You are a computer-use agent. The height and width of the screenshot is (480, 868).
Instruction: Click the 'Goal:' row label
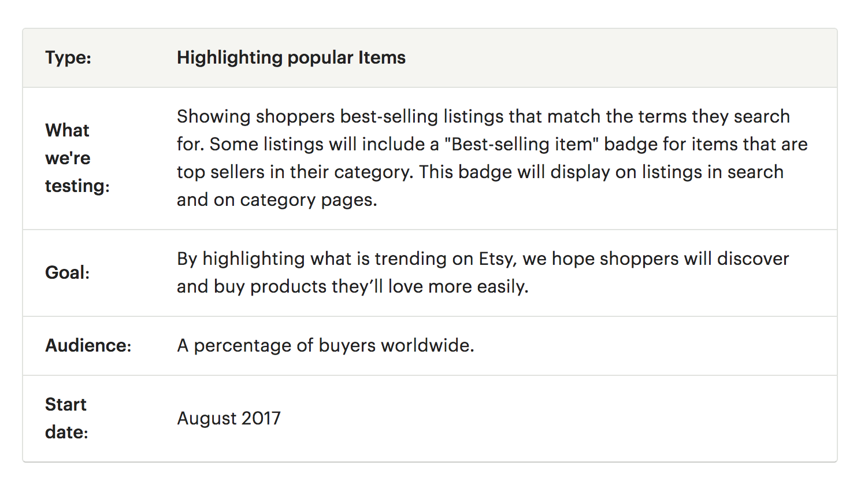[x=68, y=272]
